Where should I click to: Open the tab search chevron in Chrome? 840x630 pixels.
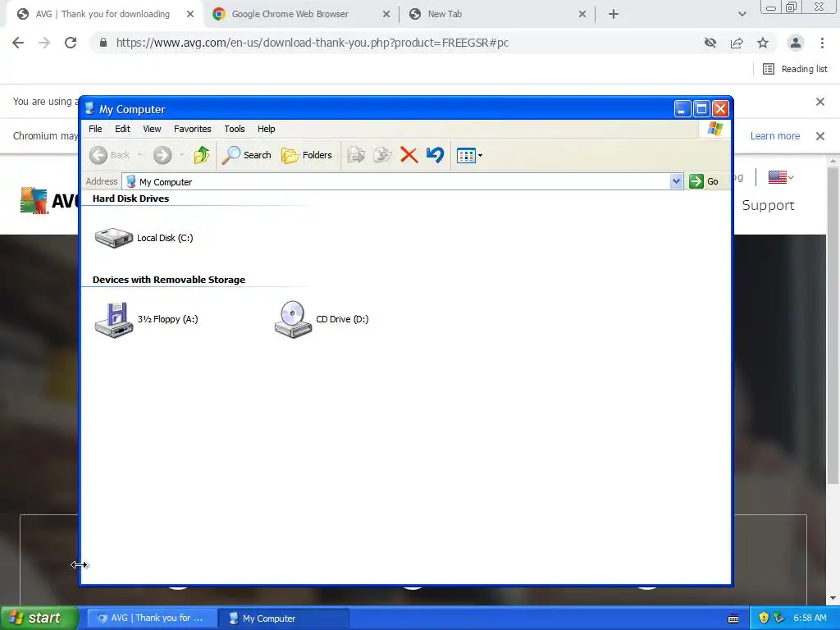(x=742, y=15)
